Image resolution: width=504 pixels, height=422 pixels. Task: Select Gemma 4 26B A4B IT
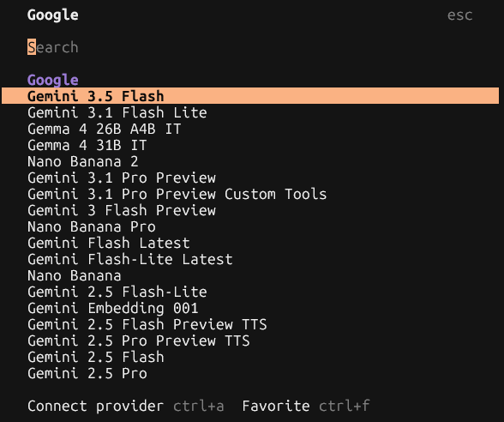point(250,129)
